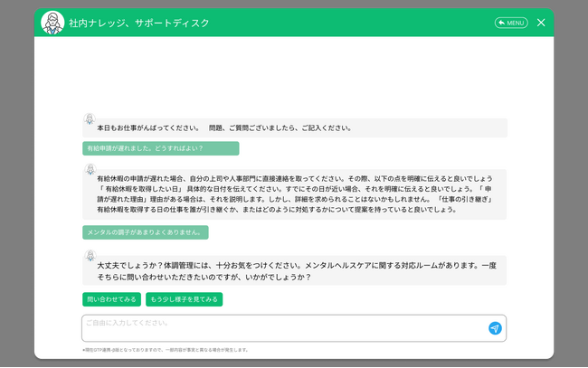Click the support operator avatar in header

(x=52, y=23)
